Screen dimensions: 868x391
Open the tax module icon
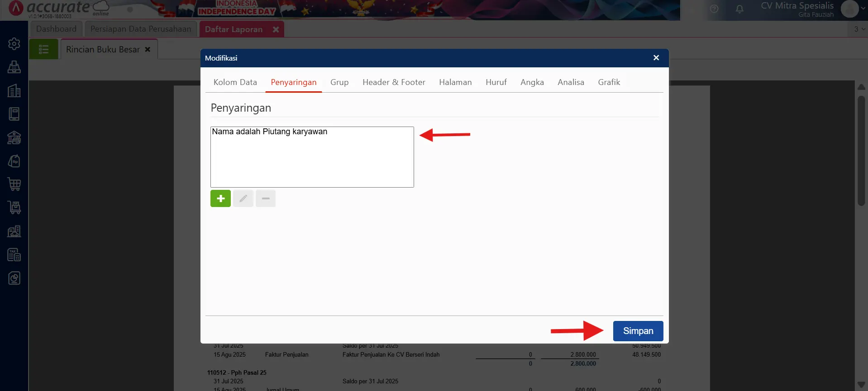pyautogui.click(x=14, y=254)
